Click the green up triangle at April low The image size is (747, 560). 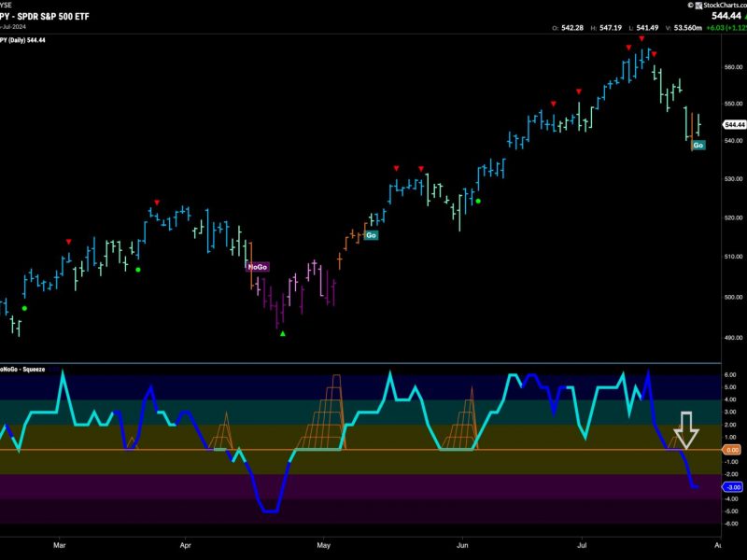[283, 334]
